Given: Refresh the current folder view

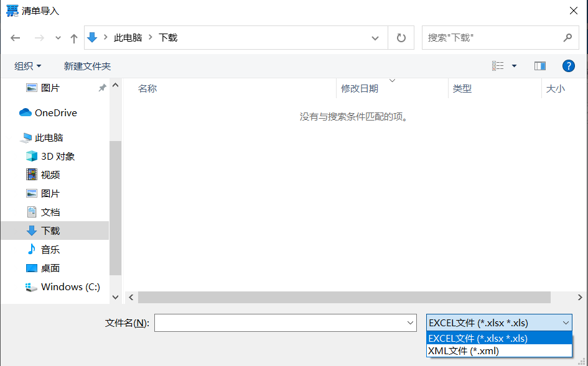Looking at the screenshot, I should pos(401,38).
